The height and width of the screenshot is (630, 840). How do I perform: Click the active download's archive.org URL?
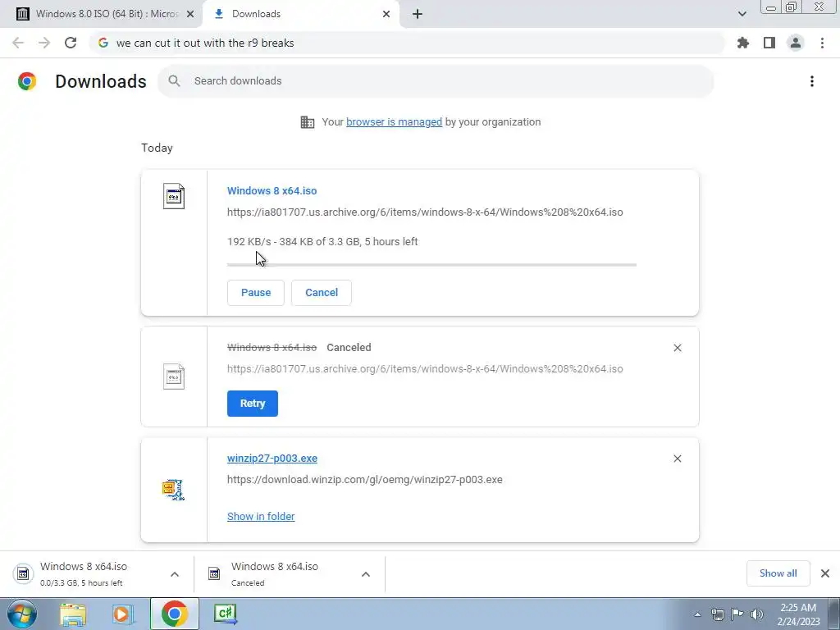425,212
